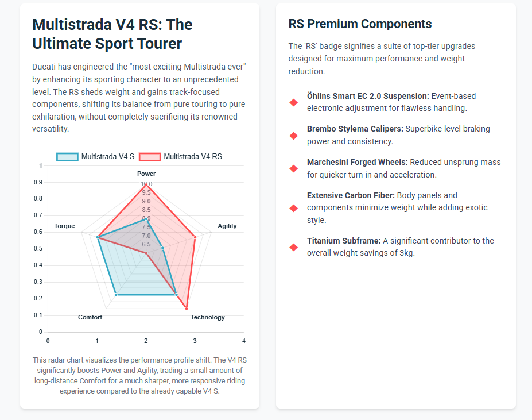Click the Comfort axis label on radar chart
This screenshot has height=420, width=532.
pyautogui.click(x=90, y=318)
